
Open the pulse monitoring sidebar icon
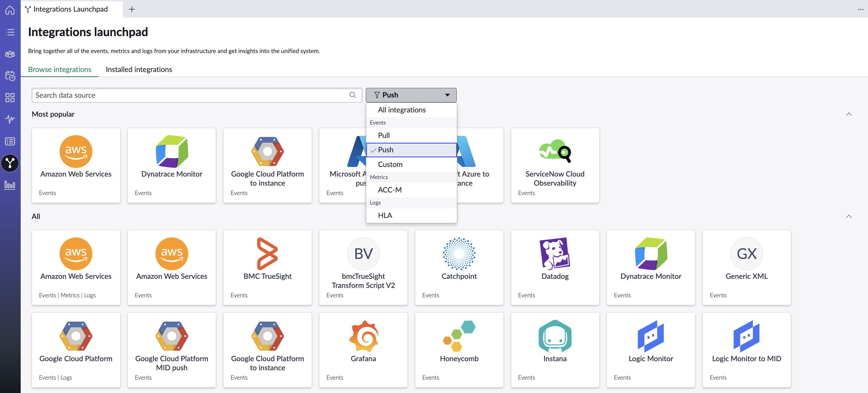coord(10,119)
